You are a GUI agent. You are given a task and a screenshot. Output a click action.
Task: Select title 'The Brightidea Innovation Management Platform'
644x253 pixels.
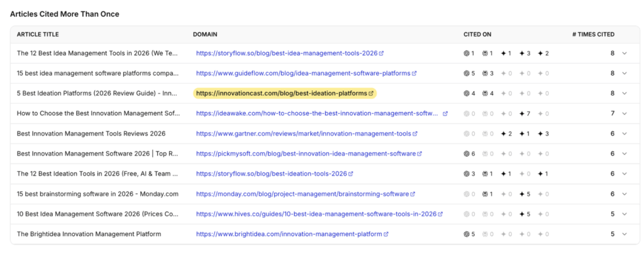89,235
